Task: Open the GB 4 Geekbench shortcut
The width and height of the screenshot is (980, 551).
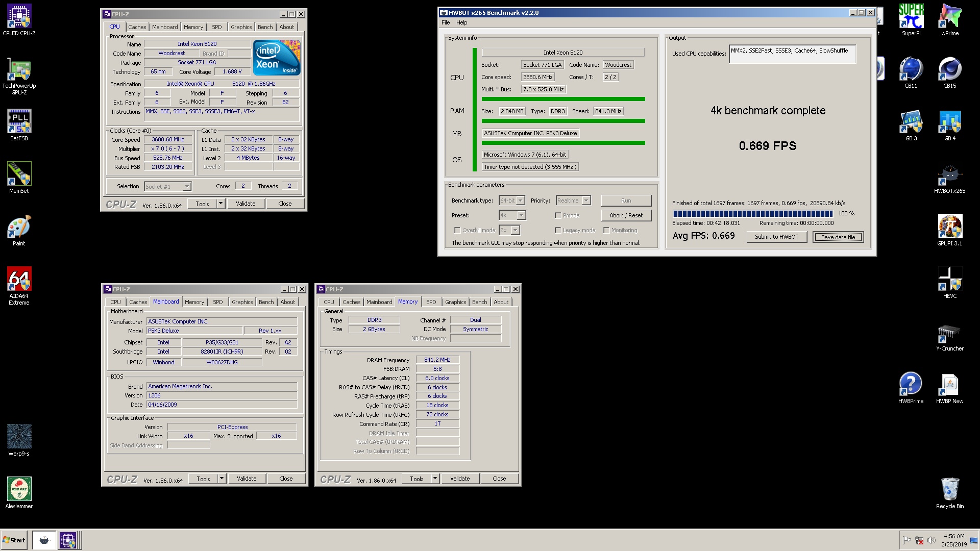Action: click(950, 125)
